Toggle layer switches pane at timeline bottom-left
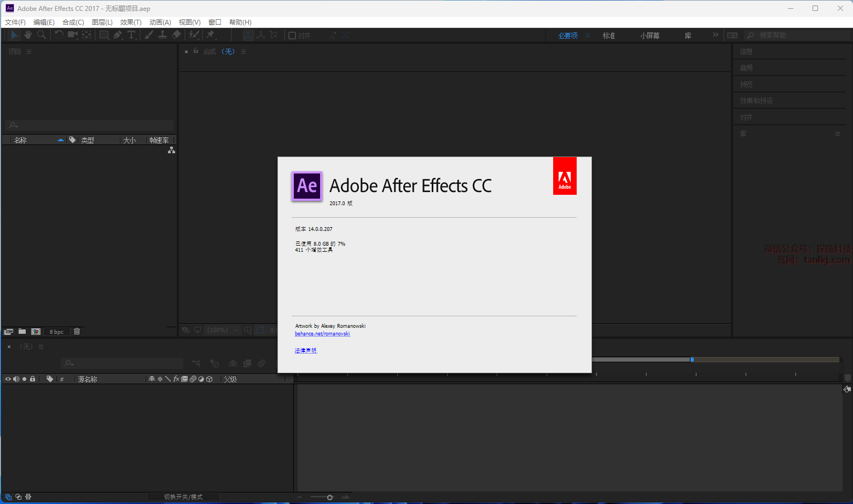853x504 pixels. click(8, 497)
